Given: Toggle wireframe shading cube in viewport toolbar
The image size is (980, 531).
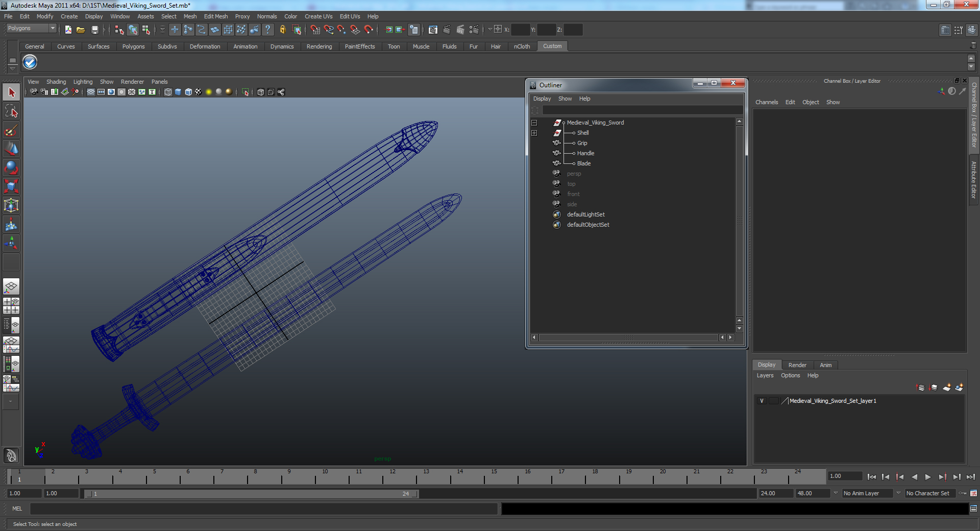Looking at the screenshot, I should (x=168, y=92).
